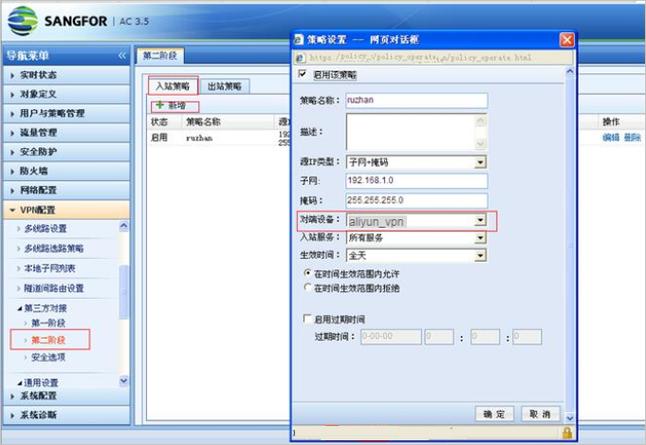The height and width of the screenshot is (445, 646).
Task: Collapse the VPN configuration menu
Action: point(66,210)
